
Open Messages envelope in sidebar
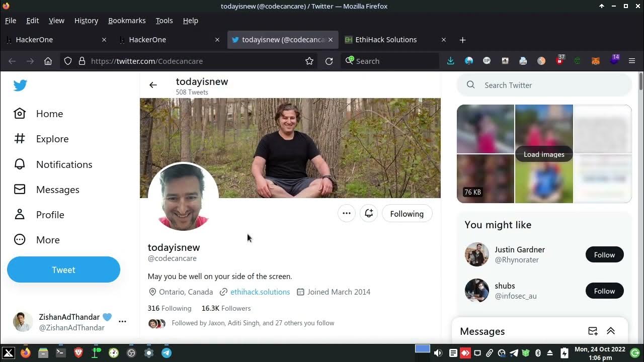(47, 190)
